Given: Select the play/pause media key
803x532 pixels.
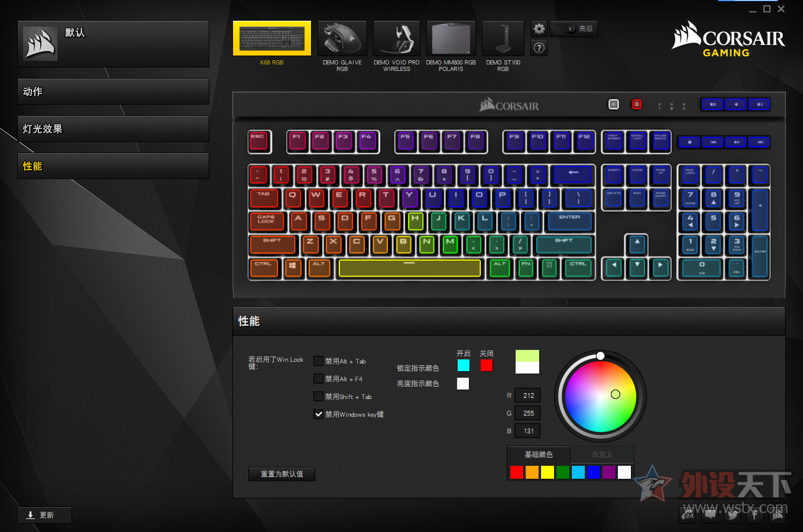Looking at the screenshot, I should [736, 142].
